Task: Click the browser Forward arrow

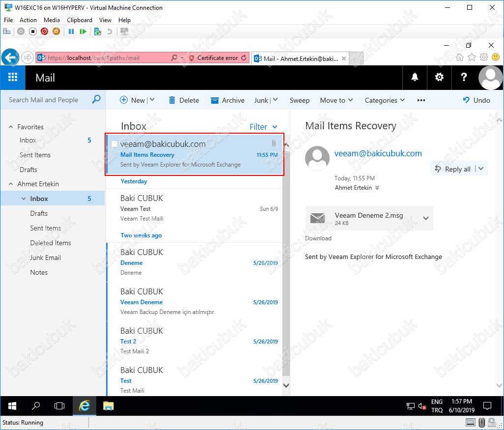Action: [x=28, y=58]
